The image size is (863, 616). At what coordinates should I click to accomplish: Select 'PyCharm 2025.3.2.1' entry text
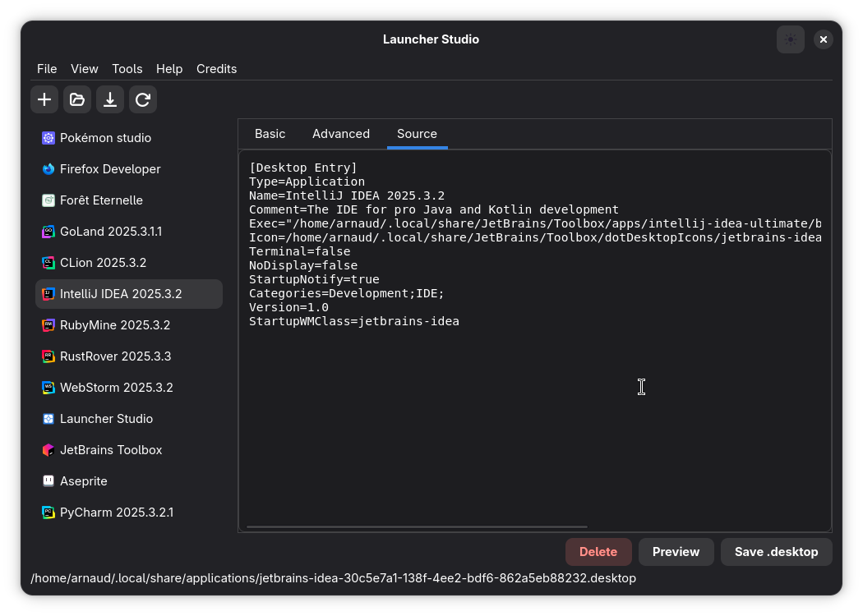[x=116, y=513]
